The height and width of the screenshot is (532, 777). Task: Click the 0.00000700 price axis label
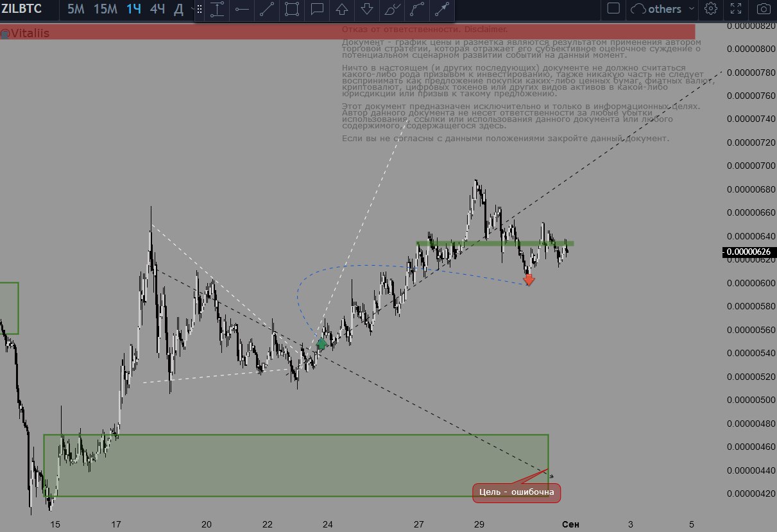(x=752, y=166)
